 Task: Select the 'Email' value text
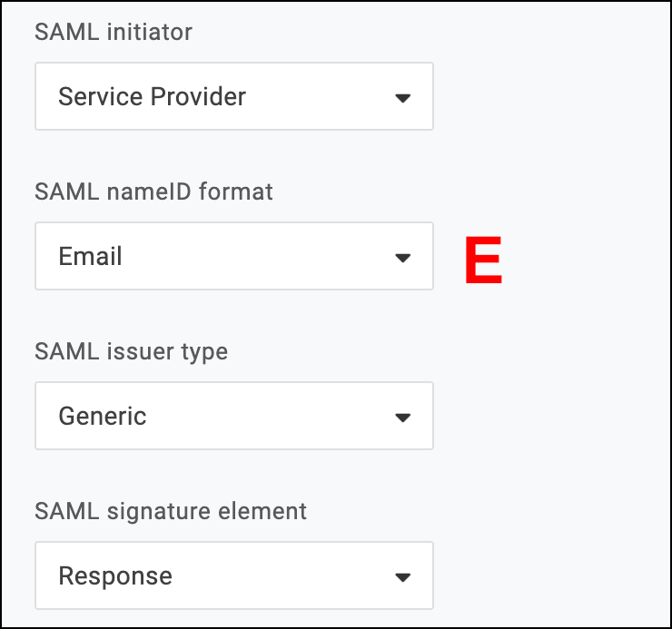90,256
